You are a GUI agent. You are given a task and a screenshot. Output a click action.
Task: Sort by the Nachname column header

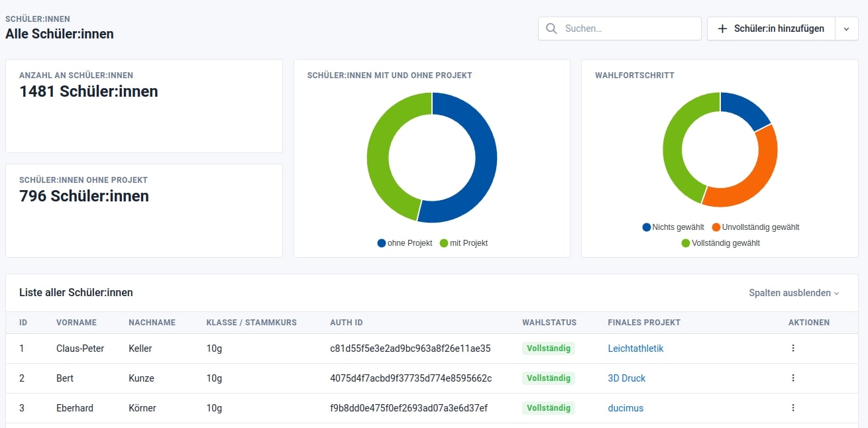(152, 323)
